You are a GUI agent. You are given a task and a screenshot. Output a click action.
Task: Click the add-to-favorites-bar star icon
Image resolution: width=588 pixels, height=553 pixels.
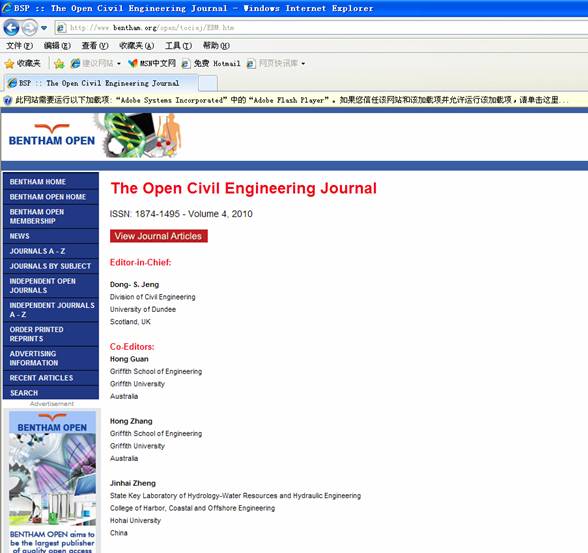pos(59,63)
